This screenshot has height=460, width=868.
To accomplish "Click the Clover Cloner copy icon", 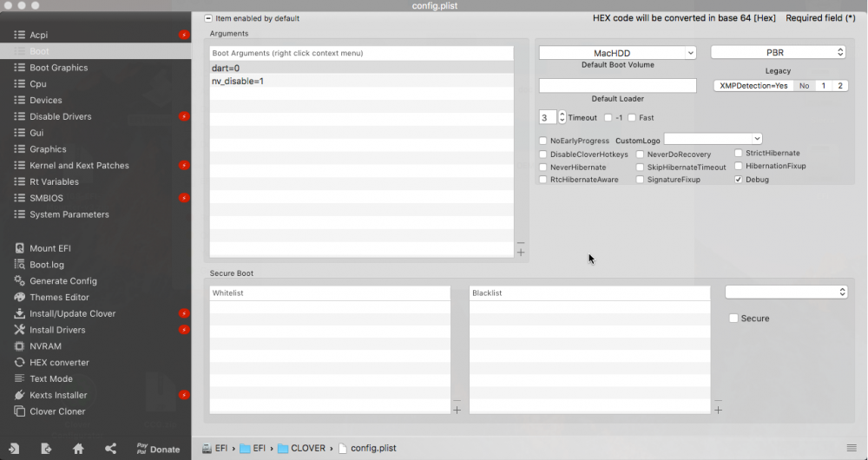I will click(x=19, y=411).
